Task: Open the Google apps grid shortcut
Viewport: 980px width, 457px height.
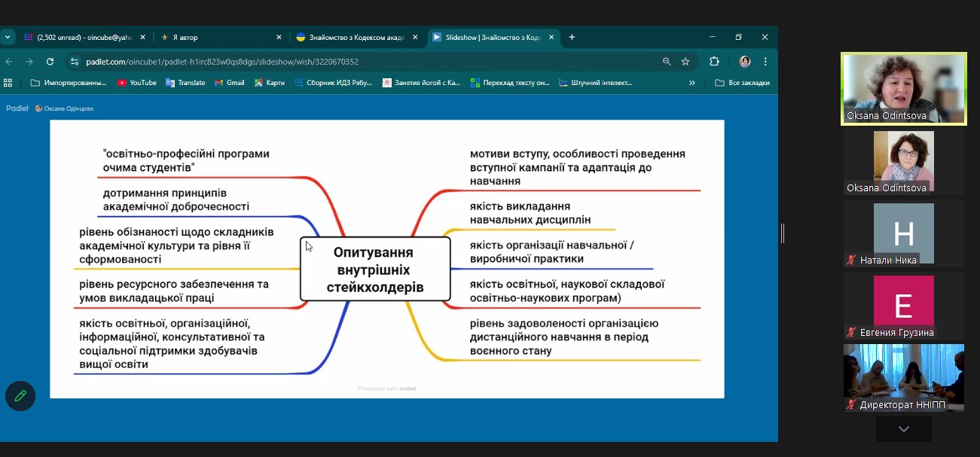Action: tap(8, 83)
